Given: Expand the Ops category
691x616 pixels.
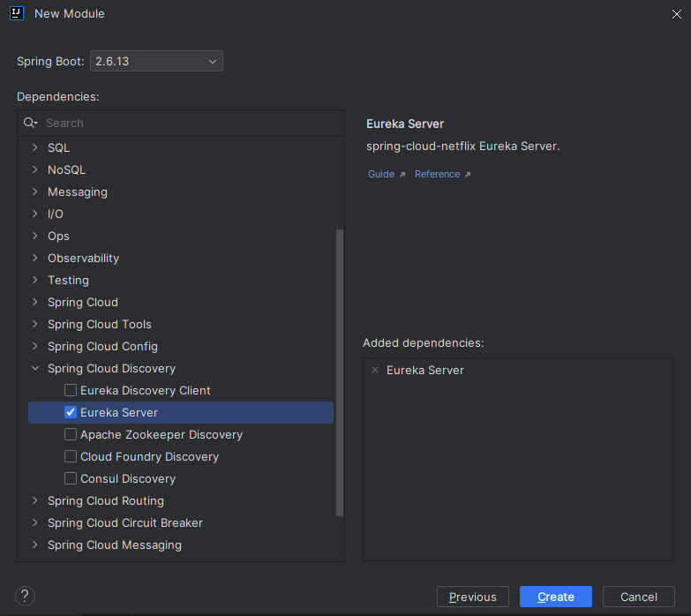Looking at the screenshot, I should [35, 236].
